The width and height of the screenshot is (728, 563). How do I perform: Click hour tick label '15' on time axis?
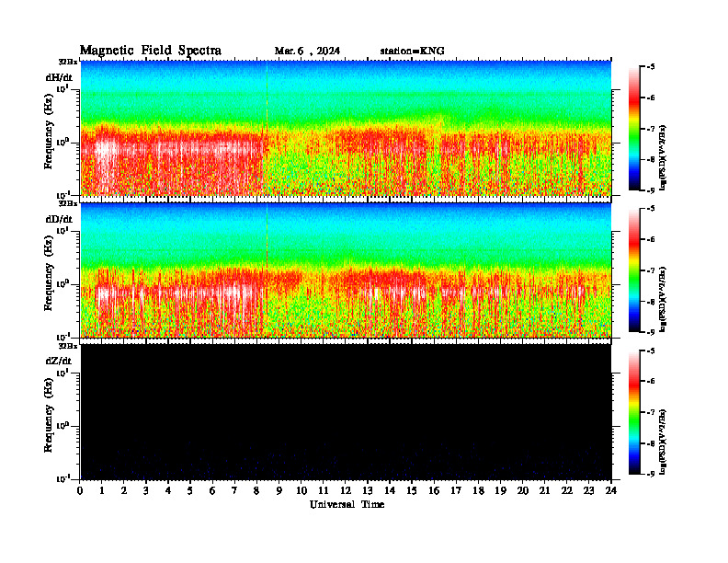click(412, 490)
